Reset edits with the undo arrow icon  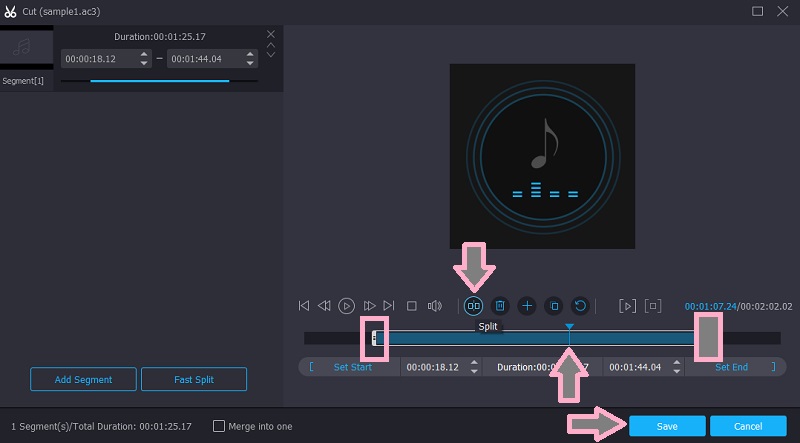click(579, 305)
